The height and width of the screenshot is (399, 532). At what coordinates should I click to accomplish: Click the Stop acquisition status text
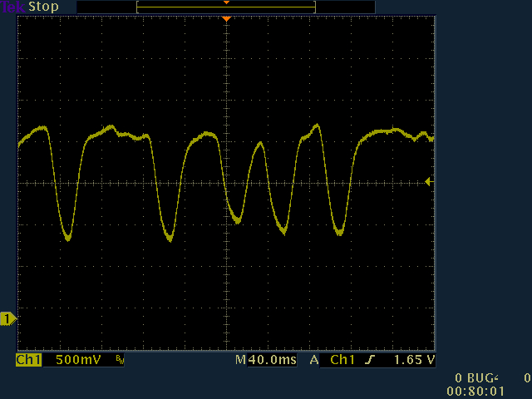click(43, 7)
